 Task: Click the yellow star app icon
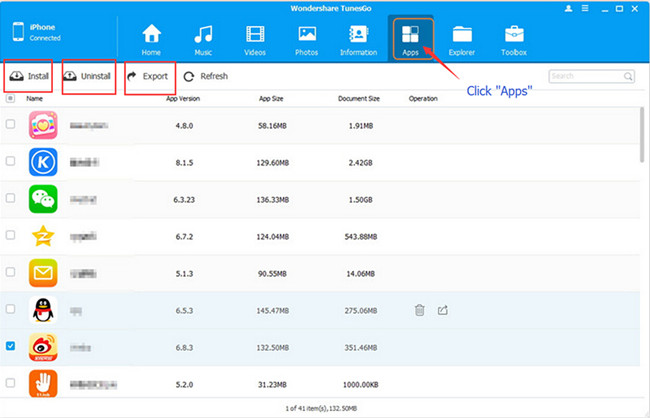(43, 236)
